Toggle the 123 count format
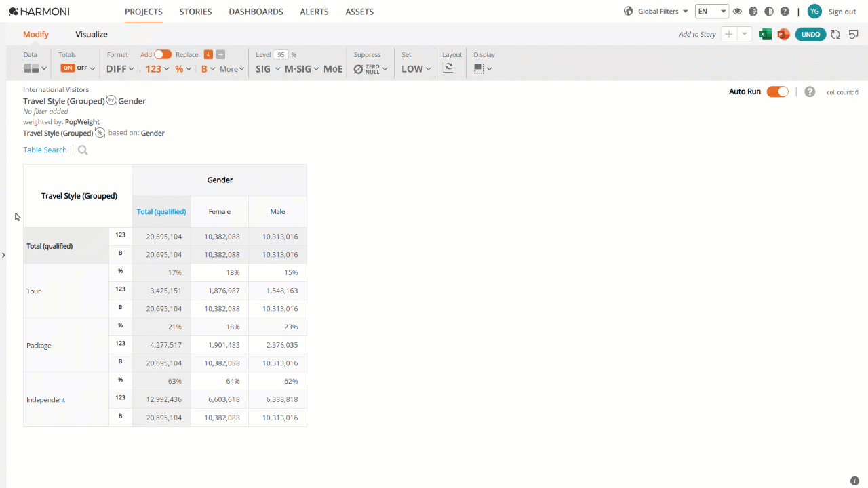This screenshot has width=868, height=488. [153, 68]
